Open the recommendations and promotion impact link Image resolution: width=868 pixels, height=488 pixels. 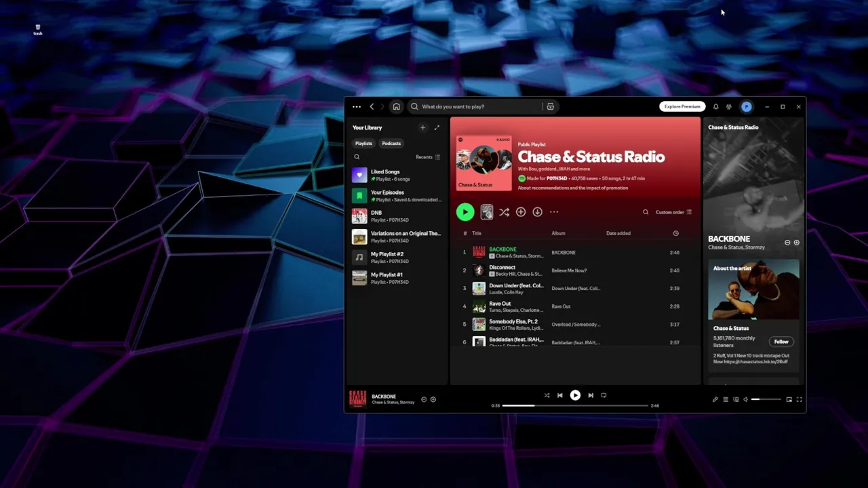click(x=572, y=188)
